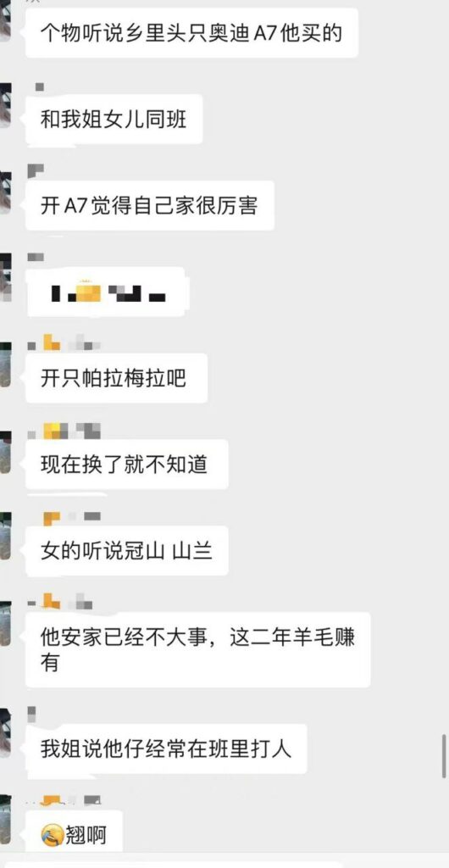Tap the message mentioning 奥迪A7他买的
The image size is (449, 868).
[x=191, y=33]
